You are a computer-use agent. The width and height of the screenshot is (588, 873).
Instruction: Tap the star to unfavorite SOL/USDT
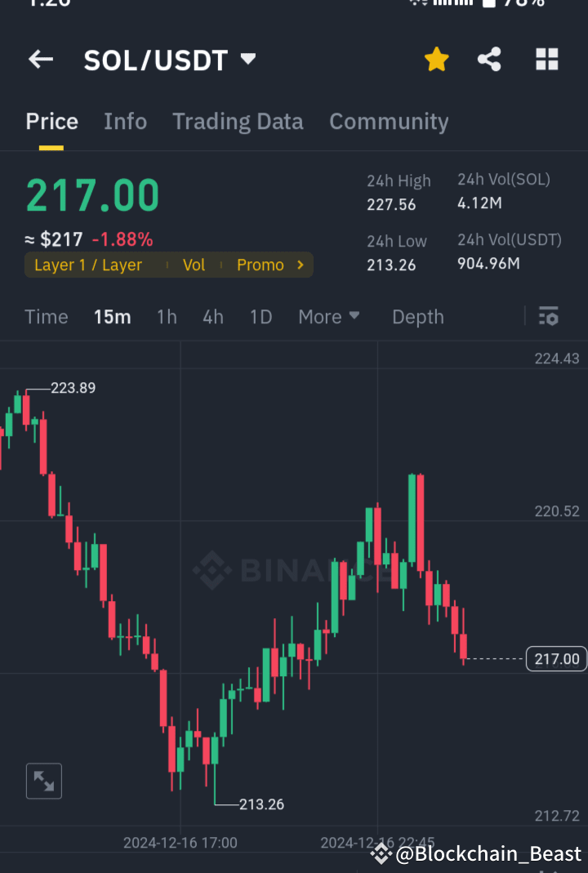point(437,59)
